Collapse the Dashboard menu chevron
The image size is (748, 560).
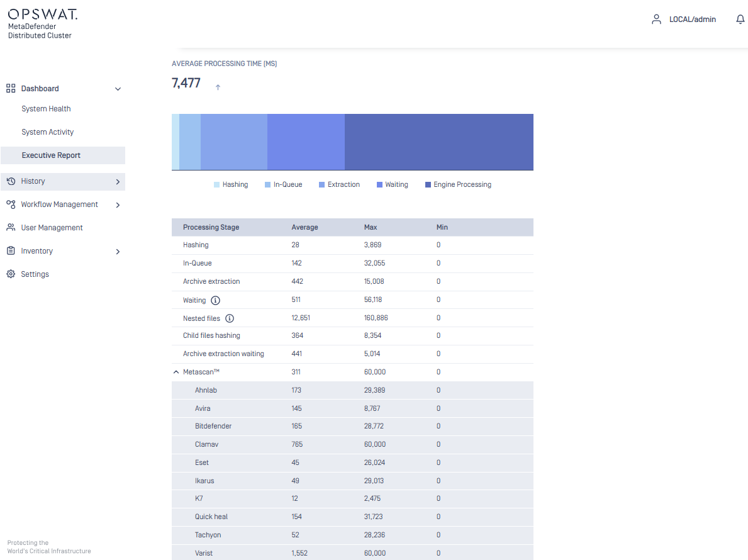(118, 89)
